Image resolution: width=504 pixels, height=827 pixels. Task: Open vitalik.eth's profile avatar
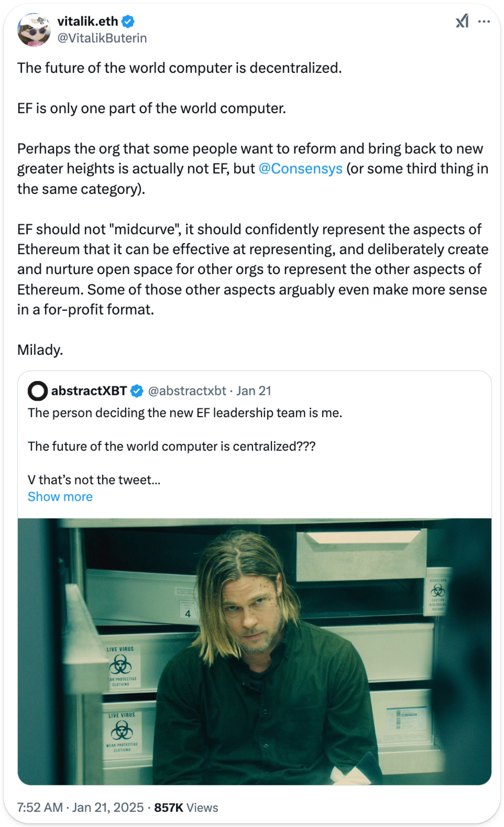click(x=34, y=30)
